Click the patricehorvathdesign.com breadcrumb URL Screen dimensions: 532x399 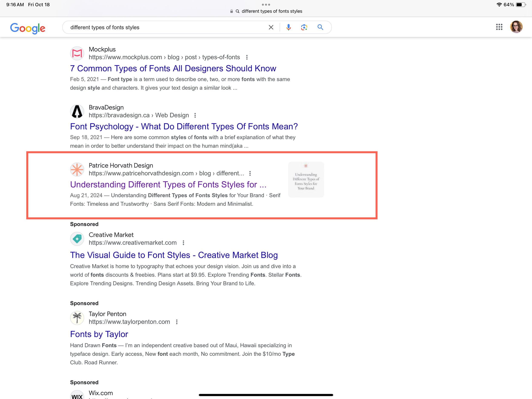[166, 173]
